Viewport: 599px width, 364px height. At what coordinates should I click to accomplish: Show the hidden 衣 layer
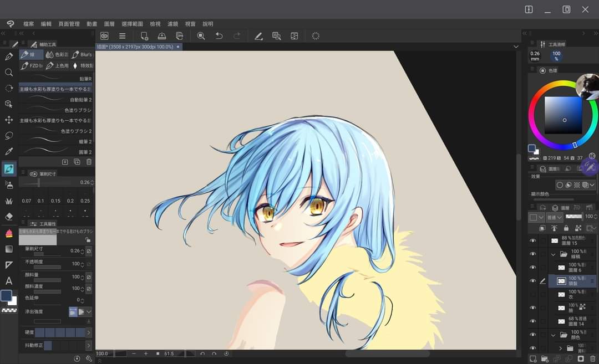[532, 295]
